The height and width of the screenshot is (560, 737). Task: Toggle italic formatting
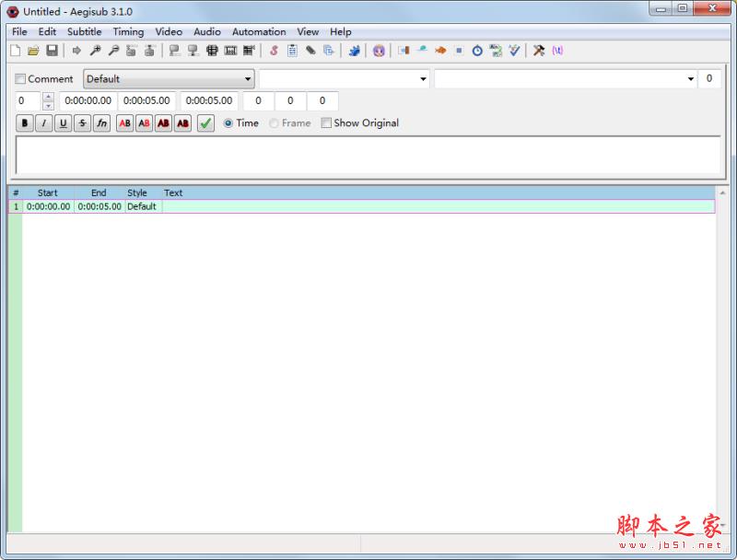pyautogui.click(x=43, y=123)
